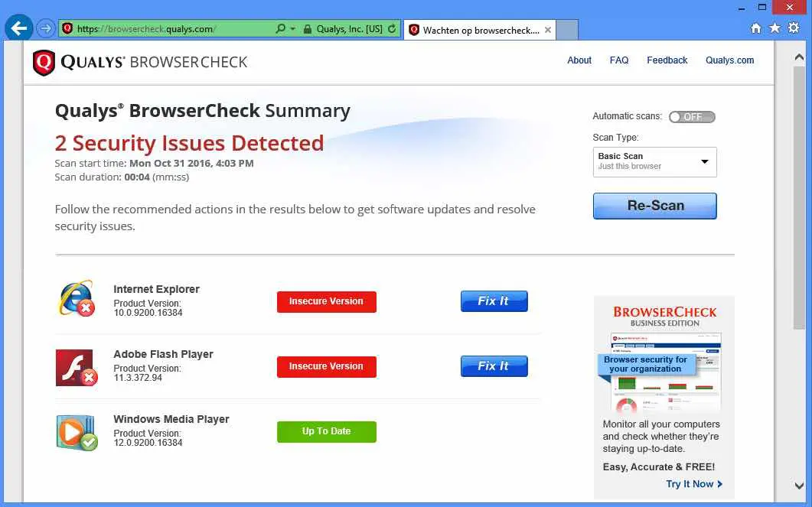Click Fix It for Adobe Flash Player
Screen dimensions: 812x507
[494, 366]
